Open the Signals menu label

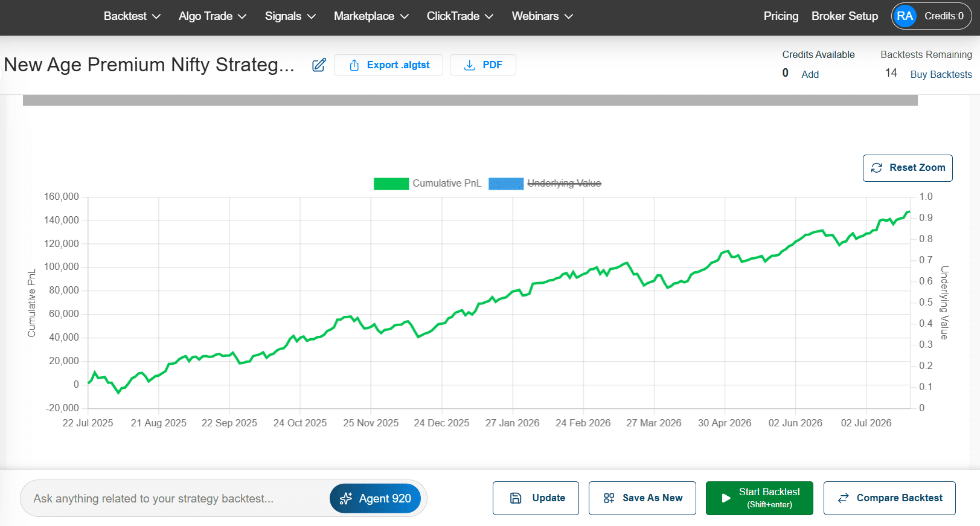click(283, 16)
